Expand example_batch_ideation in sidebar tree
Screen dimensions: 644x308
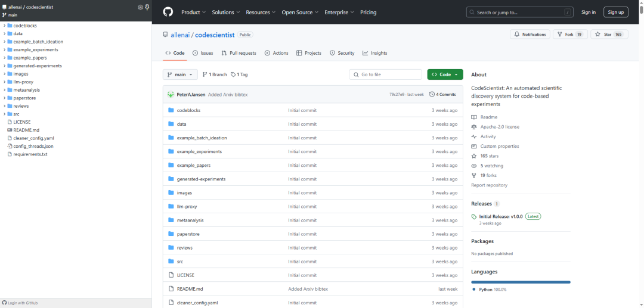[4, 42]
